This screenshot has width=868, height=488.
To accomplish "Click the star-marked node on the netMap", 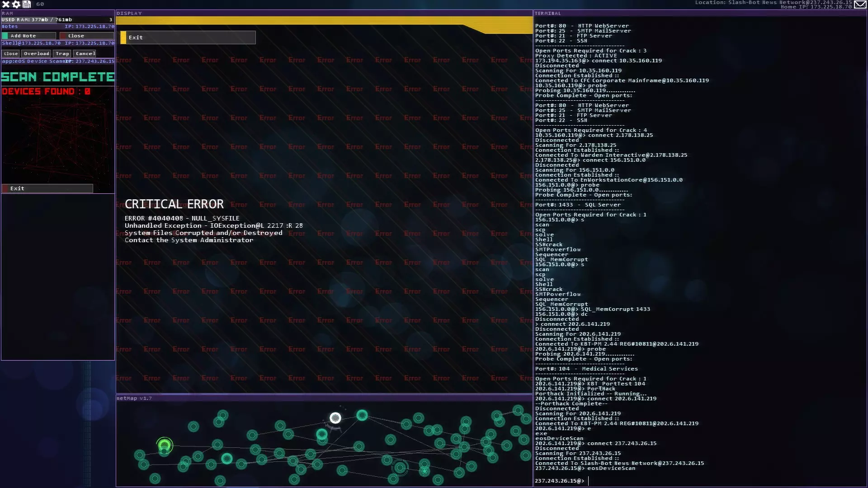I will coord(424,472).
